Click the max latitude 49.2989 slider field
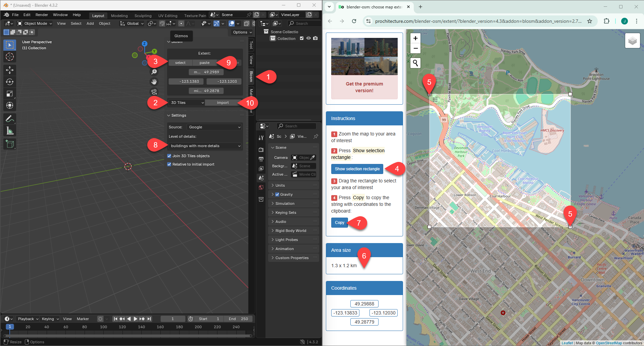Viewport: 644px width, 346px height. (x=206, y=72)
